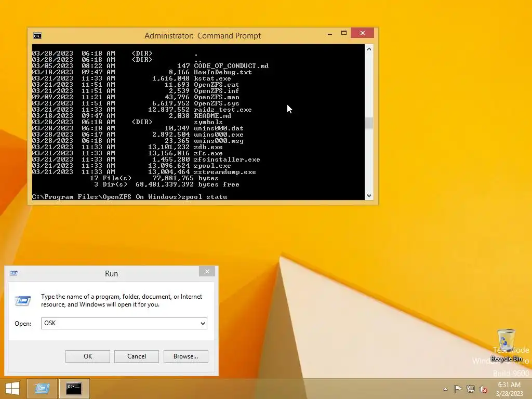Click the Command Prompt title bar icon
532x399 pixels.
coord(37,36)
